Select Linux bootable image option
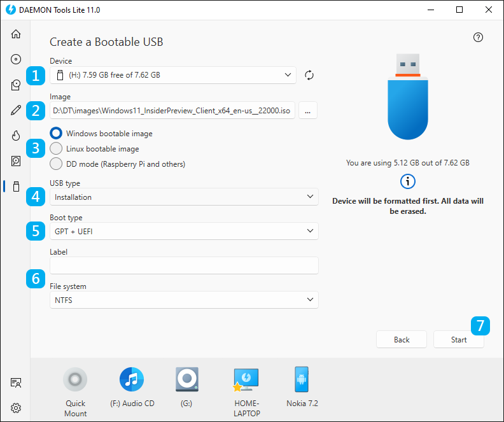 point(94,149)
